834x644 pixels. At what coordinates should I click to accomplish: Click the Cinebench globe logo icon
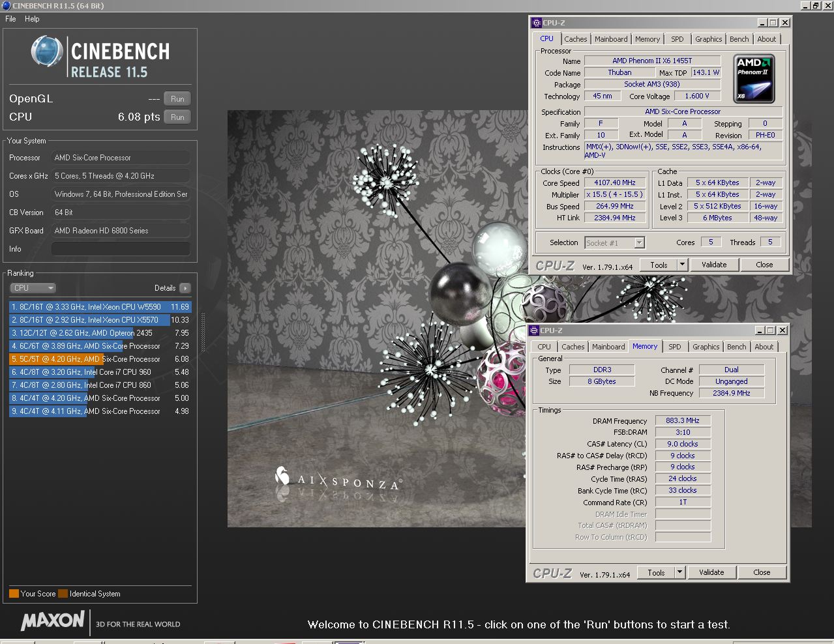[47, 52]
